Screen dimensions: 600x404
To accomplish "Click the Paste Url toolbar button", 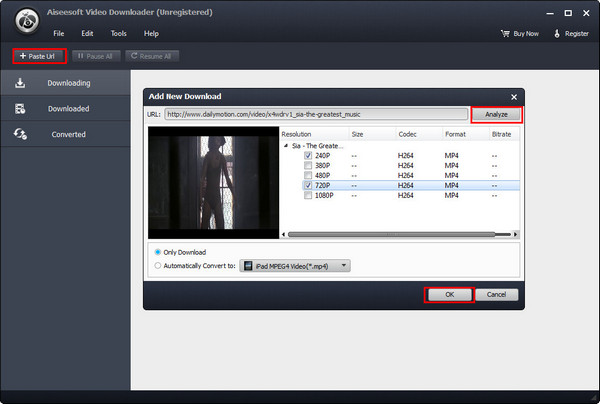I will click(x=39, y=56).
